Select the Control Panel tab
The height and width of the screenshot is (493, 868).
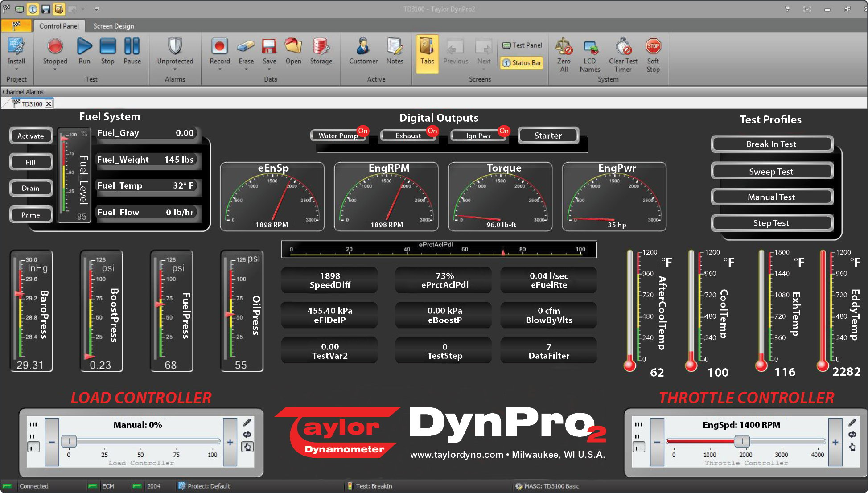[59, 26]
